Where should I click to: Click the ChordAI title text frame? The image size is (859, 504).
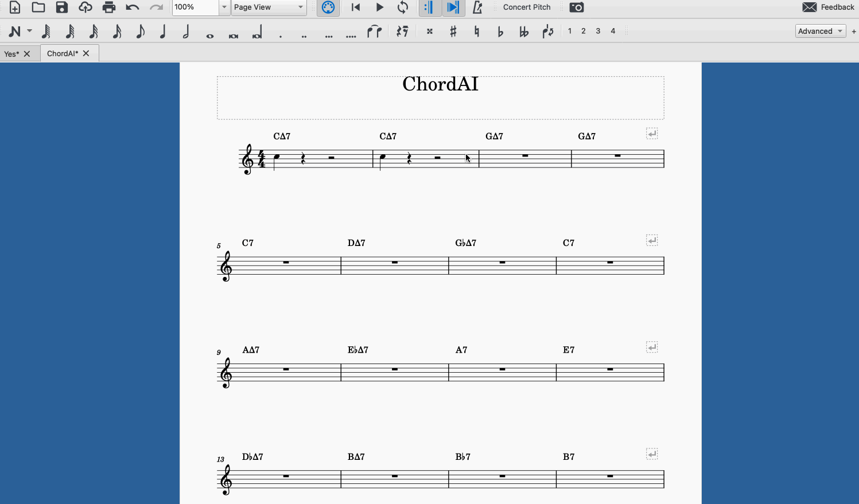pos(440,84)
